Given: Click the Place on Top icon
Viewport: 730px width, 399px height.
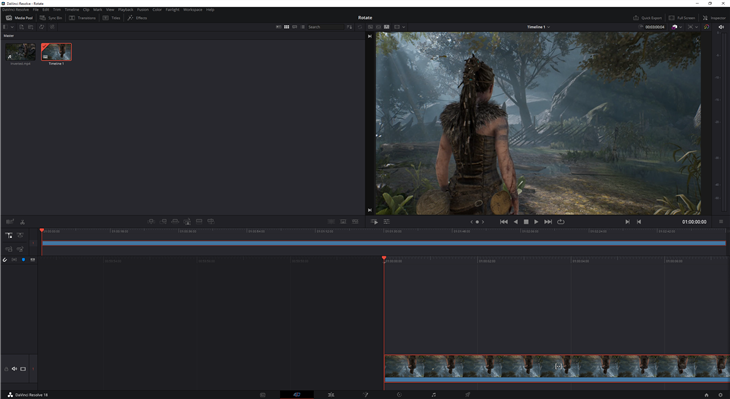Looking at the screenshot, I should (199, 221).
